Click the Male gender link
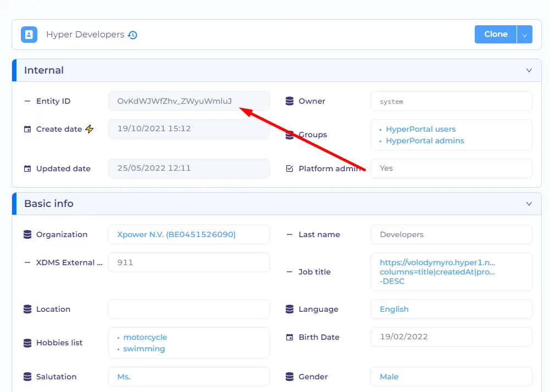 tap(389, 377)
